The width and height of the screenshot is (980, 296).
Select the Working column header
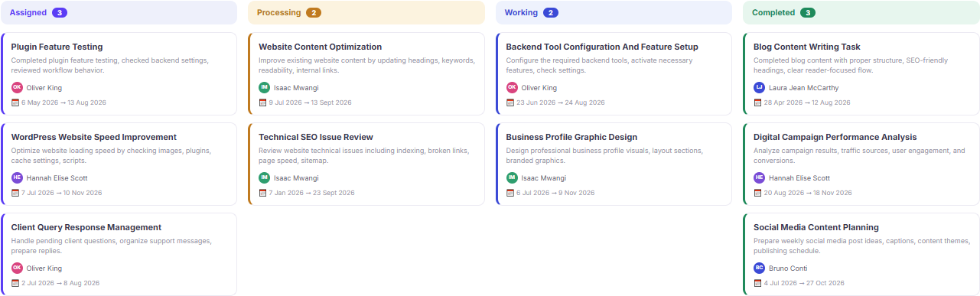[x=614, y=13]
